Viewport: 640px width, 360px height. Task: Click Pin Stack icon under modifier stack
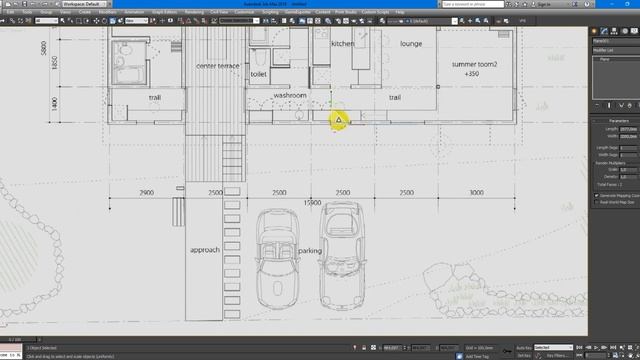(x=597, y=105)
